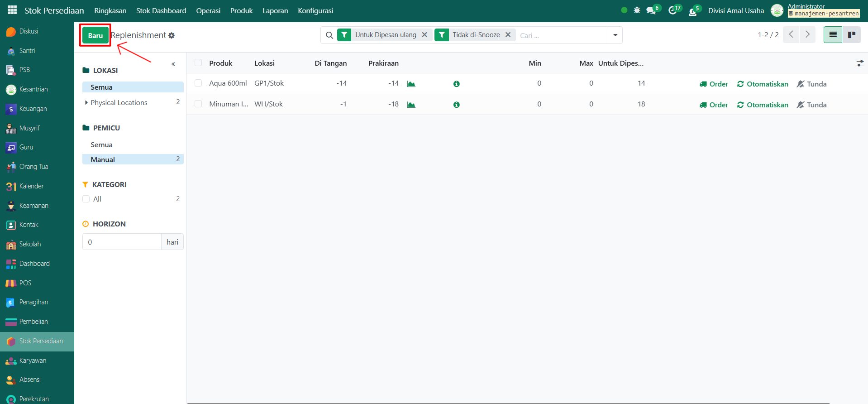The height and width of the screenshot is (404, 868).
Task: Toggle the select-all checkbox in table header
Action: coord(198,63)
